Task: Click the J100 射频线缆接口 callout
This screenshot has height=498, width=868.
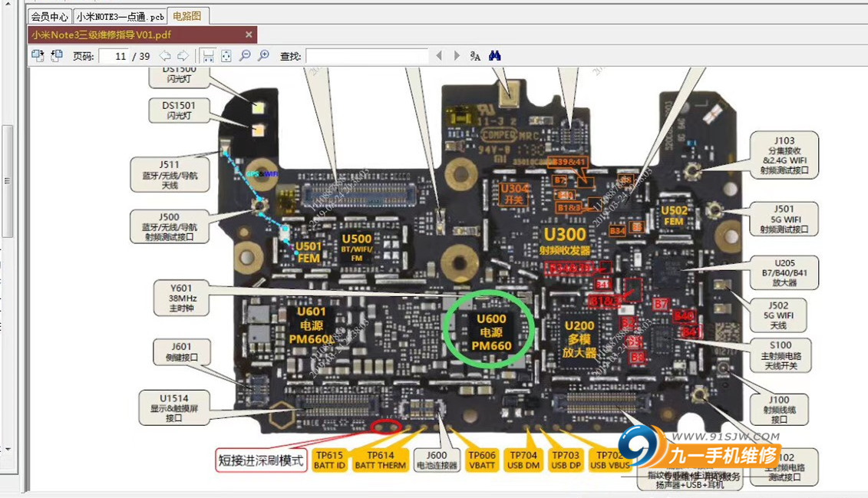Action: pos(779,410)
